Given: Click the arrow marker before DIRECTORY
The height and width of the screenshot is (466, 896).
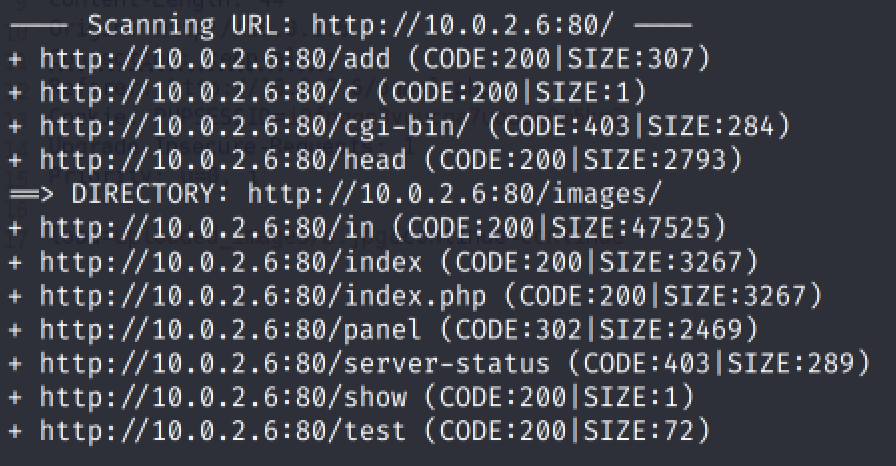Looking at the screenshot, I should [31, 194].
